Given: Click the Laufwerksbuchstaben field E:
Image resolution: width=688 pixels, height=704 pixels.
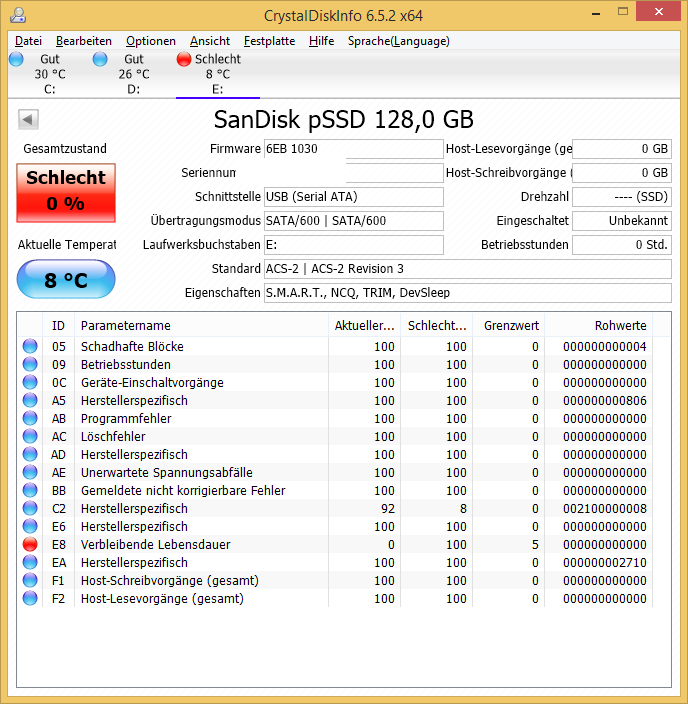Looking at the screenshot, I should tap(353, 245).
